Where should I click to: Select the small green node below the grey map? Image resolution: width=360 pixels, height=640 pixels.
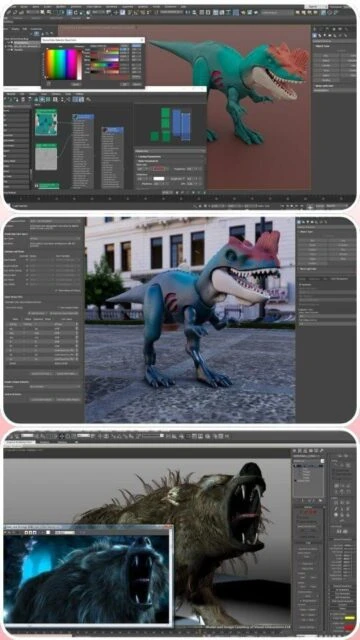tap(49, 186)
